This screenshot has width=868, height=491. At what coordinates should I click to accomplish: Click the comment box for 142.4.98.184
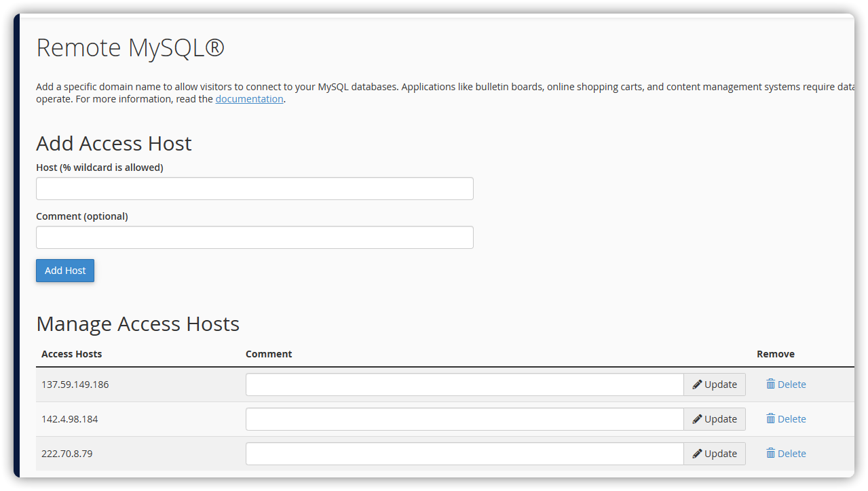point(464,419)
